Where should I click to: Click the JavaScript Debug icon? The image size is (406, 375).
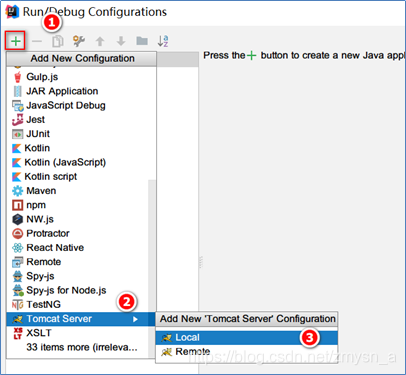17,106
